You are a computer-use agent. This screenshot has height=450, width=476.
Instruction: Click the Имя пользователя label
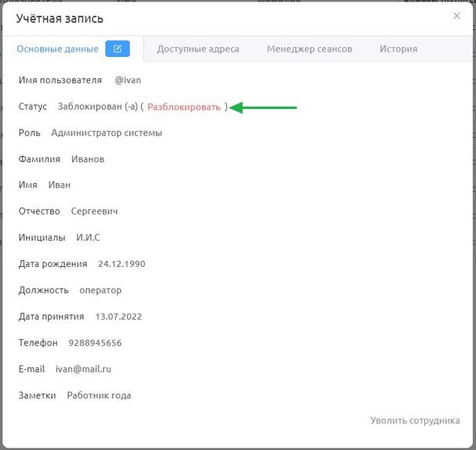(60, 80)
